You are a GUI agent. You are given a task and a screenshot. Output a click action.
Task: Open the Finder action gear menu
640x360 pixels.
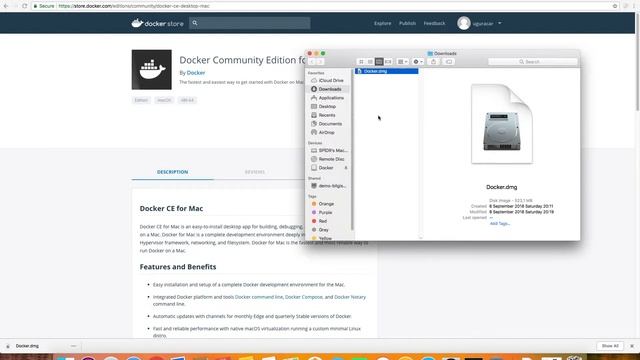click(x=418, y=62)
